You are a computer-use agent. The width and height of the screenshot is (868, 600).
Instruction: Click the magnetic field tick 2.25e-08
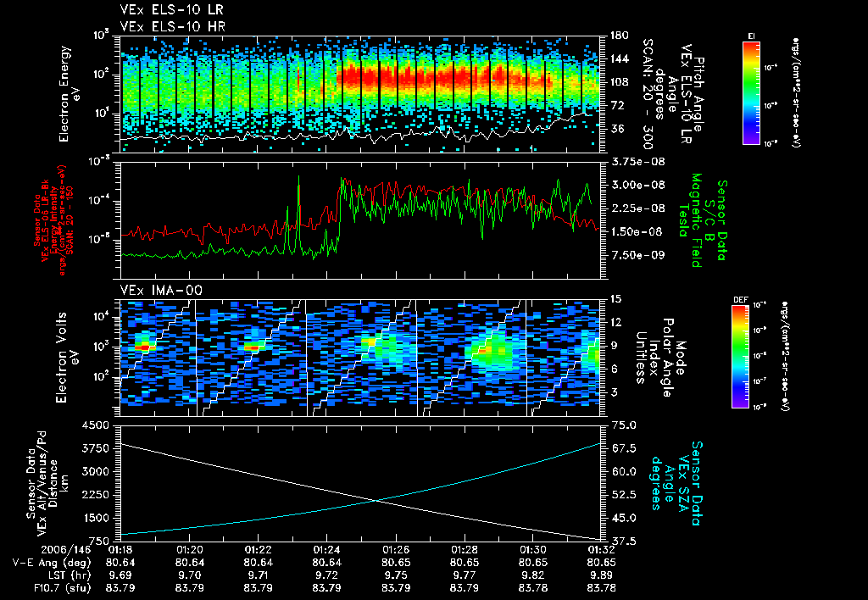point(637,208)
